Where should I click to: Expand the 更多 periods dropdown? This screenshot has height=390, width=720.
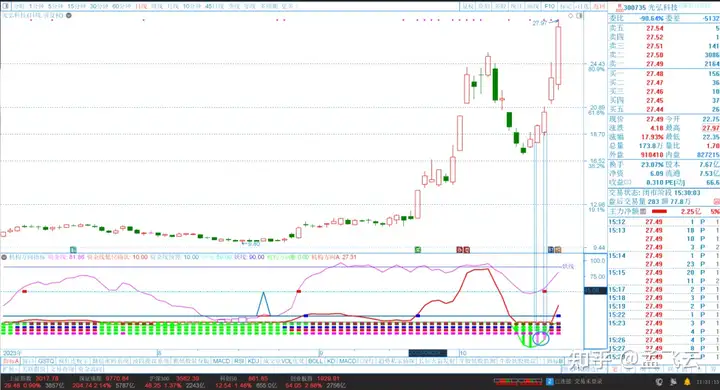pyautogui.click(x=289, y=6)
